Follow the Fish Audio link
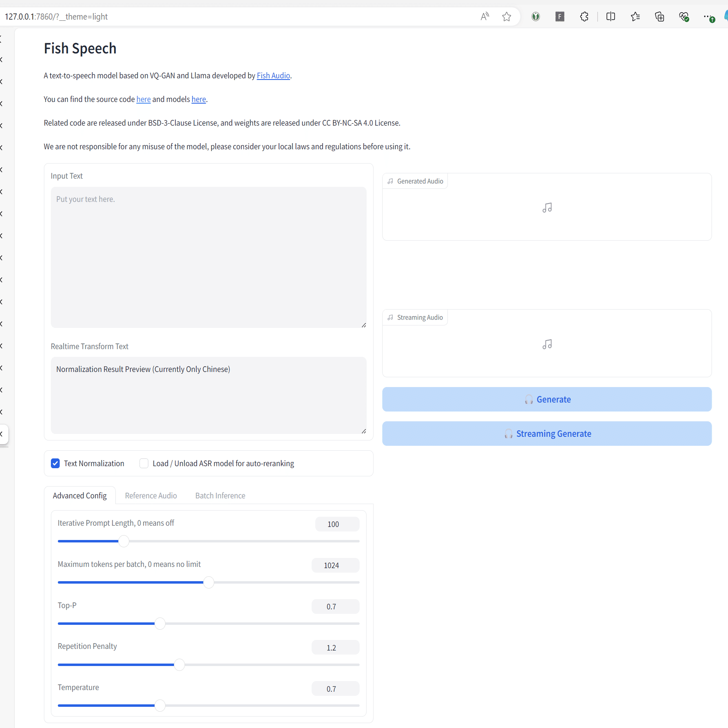 coord(273,75)
